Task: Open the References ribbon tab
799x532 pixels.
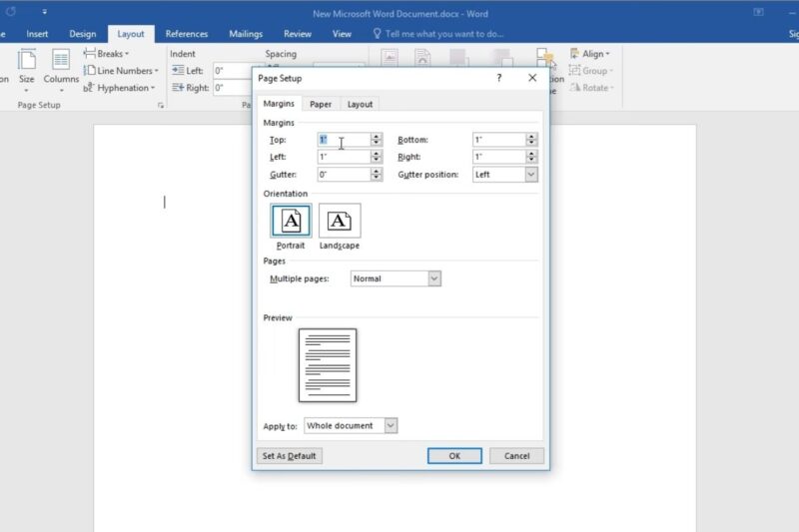Action: tap(187, 34)
